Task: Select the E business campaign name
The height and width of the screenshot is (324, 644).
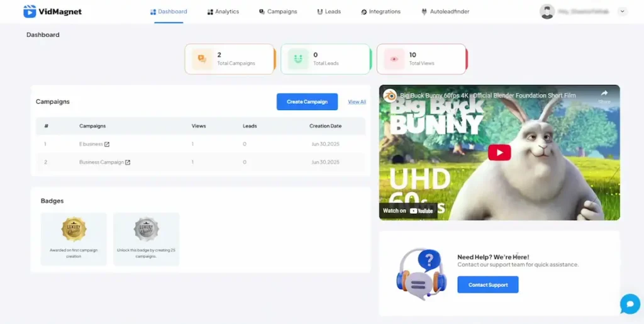Action: pyautogui.click(x=91, y=144)
